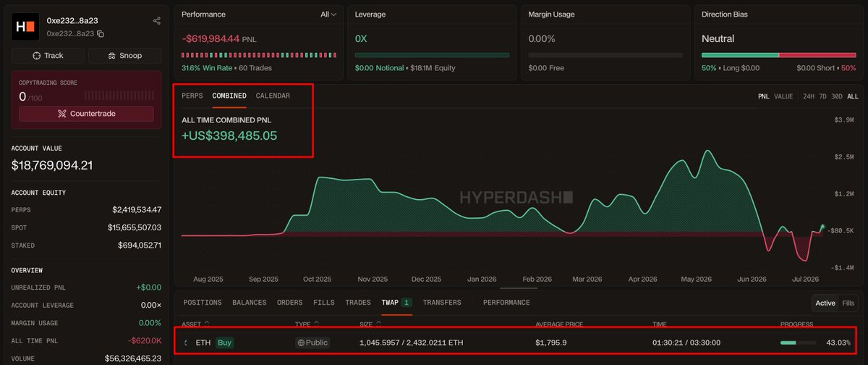Set the chart range to ALL
Image resolution: width=868 pixels, height=365 pixels.
point(853,96)
